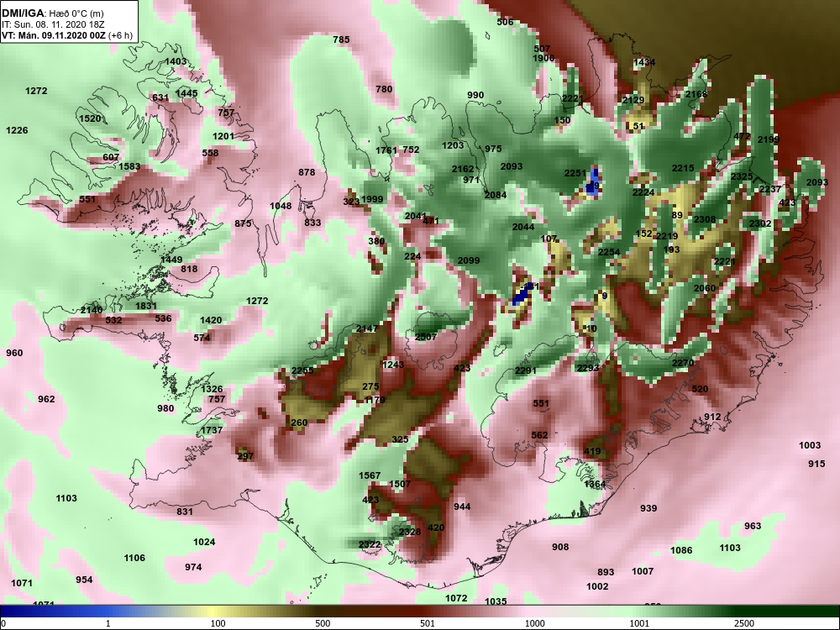Pick the map value "1520"
Screen dimensions: 840x630
90,118
